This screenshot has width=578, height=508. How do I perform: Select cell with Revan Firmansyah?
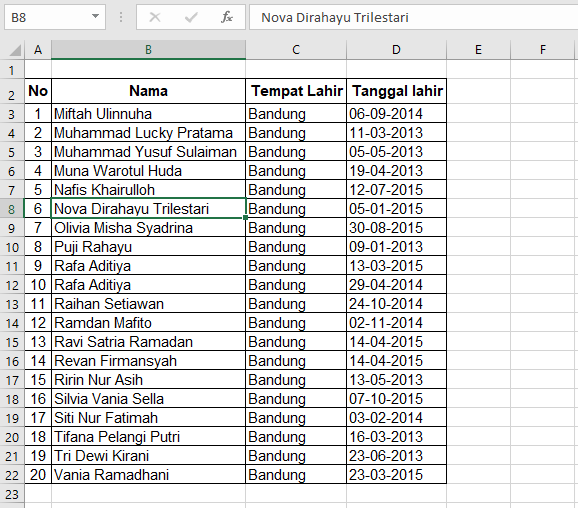coord(148,361)
